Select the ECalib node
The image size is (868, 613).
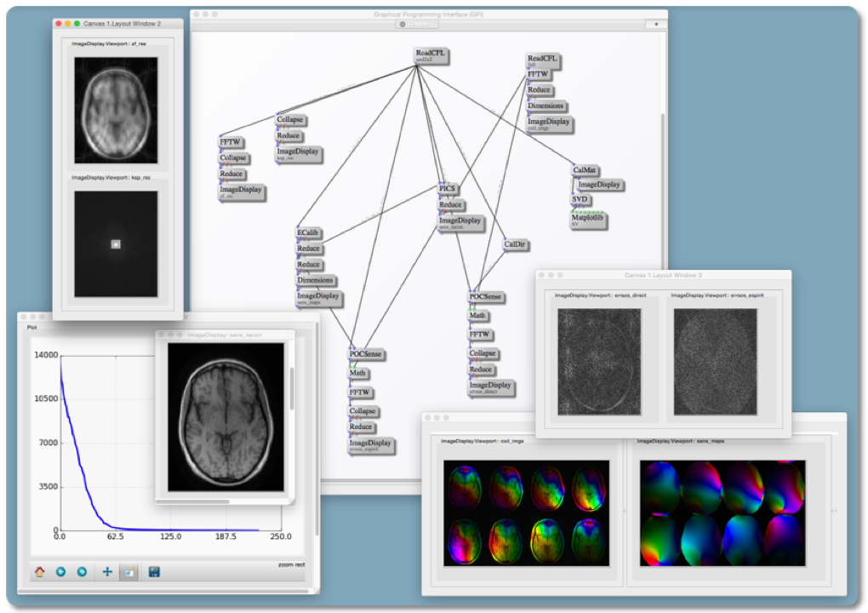309,232
